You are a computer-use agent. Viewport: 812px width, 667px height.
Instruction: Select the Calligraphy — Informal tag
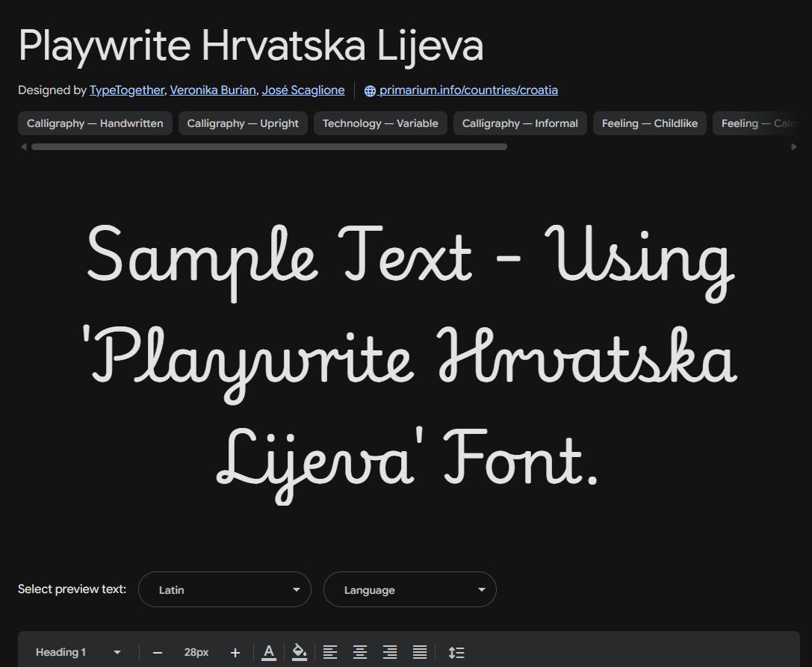[x=520, y=123]
